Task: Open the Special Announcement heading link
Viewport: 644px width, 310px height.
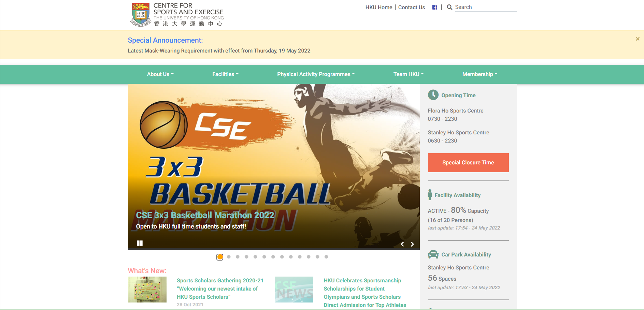Action: [x=165, y=40]
